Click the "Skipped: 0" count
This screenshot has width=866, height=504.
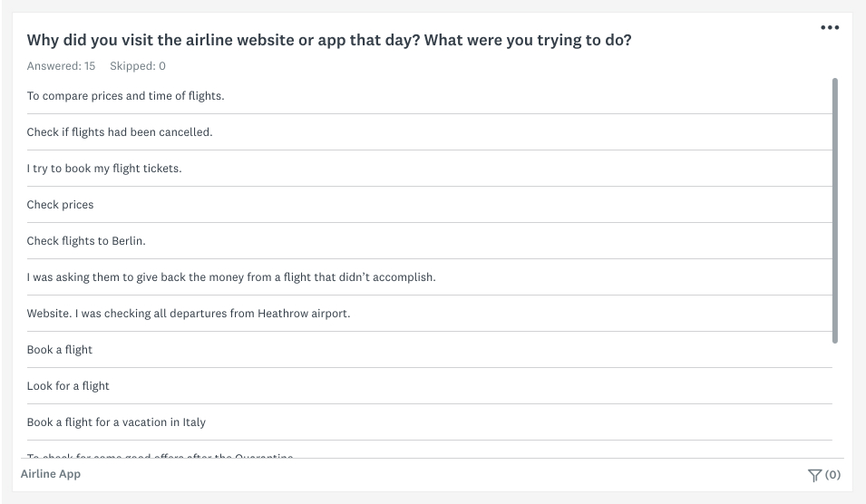(x=138, y=66)
